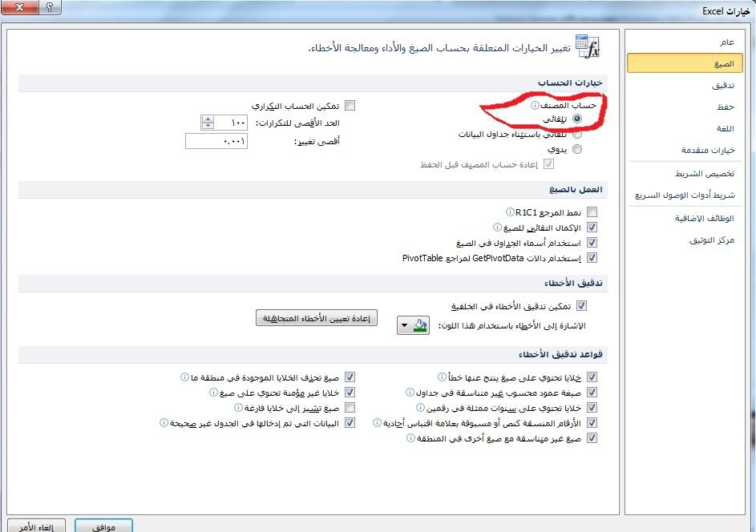
Task: Open info icon for "صيغة عمود محسوب غير متناسقة في جداول"
Action: 410,393
